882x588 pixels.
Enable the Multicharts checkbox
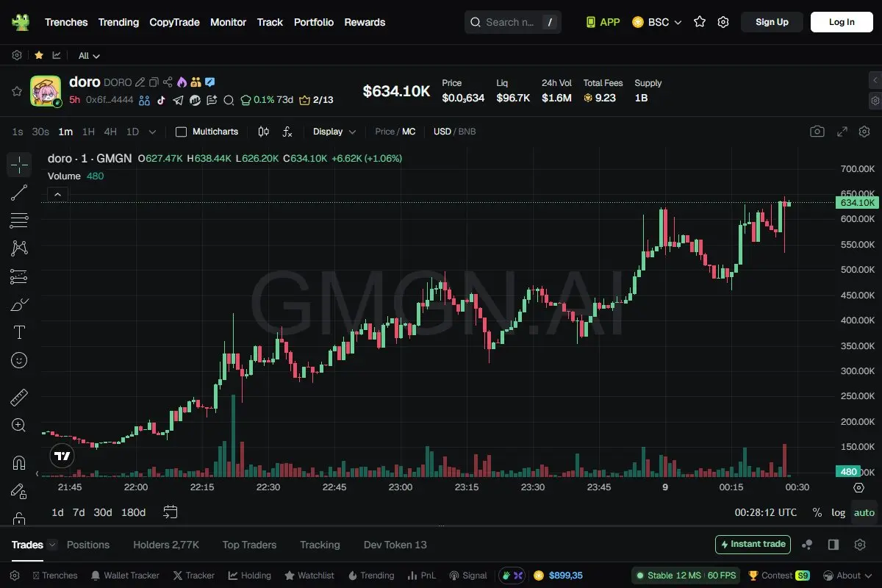(x=181, y=132)
